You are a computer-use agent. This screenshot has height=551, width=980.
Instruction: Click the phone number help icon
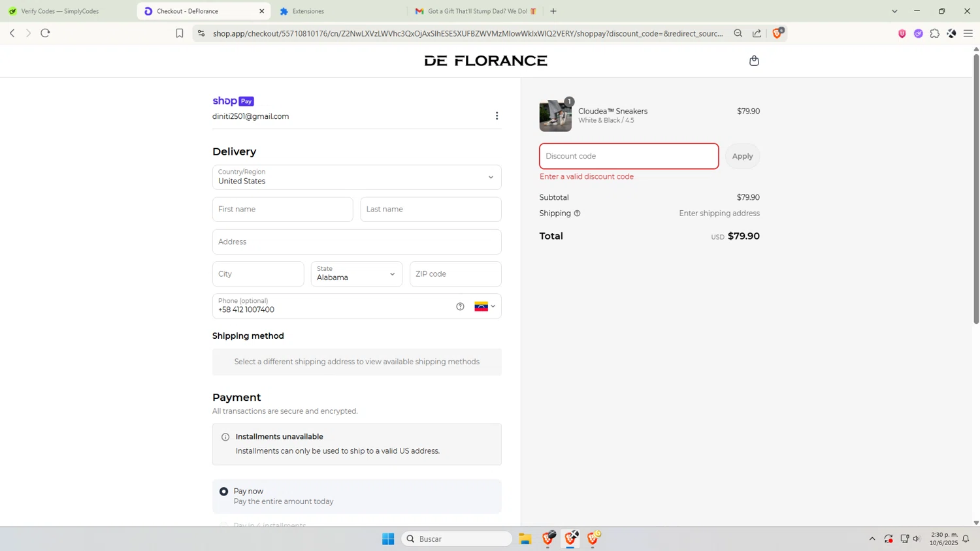coord(460,306)
